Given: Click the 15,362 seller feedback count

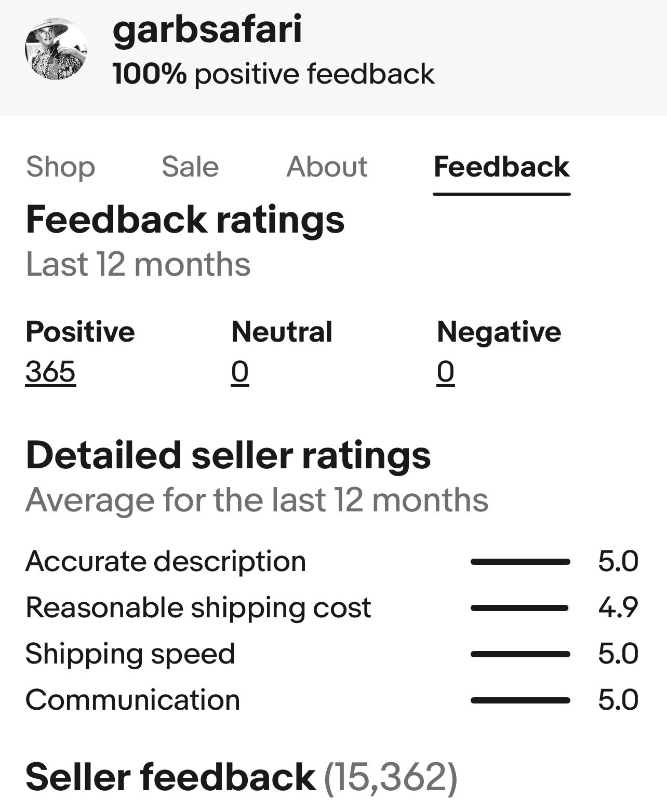Looking at the screenshot, I should (x=391, y=777).
